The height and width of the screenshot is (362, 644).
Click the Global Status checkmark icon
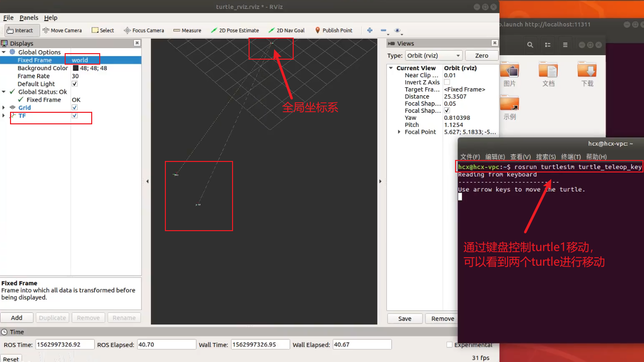pos(13,92)
